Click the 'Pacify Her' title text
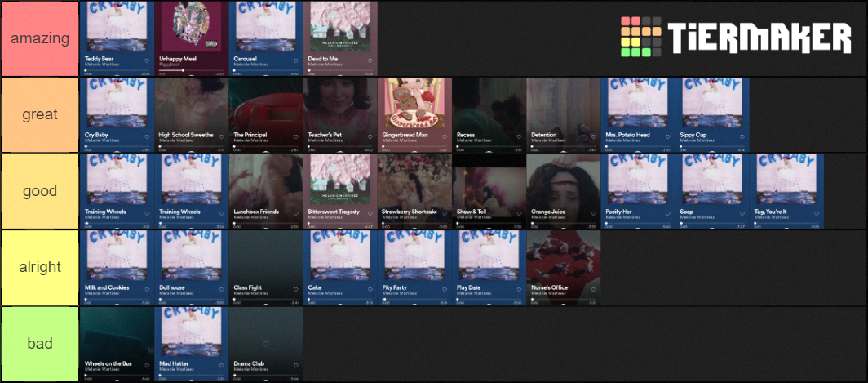The height and width of the screenshot is (383, 868). tap(618, 212)
